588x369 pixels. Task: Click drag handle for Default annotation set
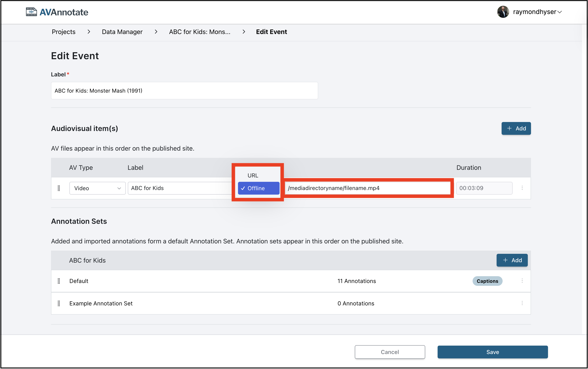[x=59, y=281]
